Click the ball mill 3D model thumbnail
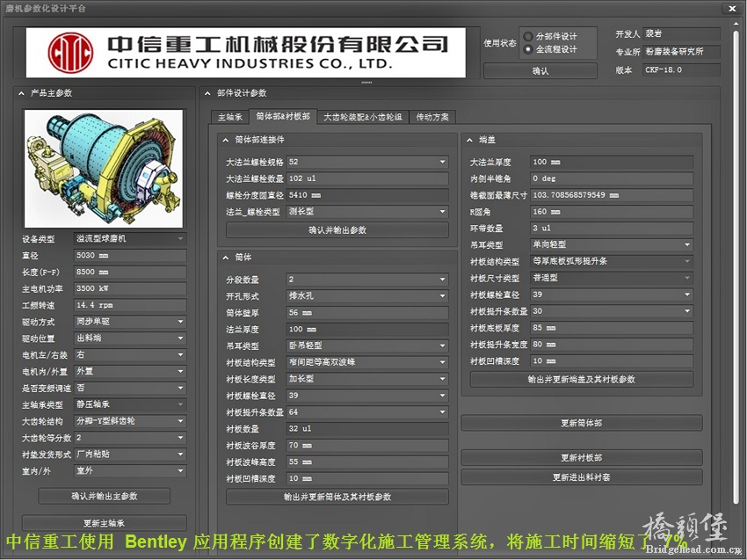 (x=104, y=168)
